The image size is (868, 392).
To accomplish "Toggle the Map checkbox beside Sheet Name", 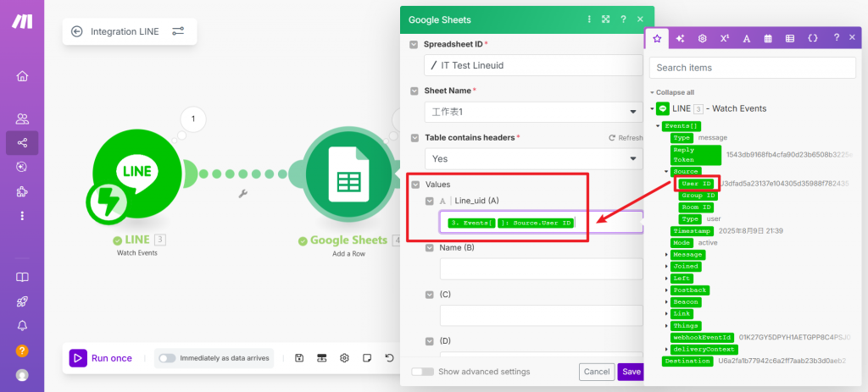I will pos(414,91).
